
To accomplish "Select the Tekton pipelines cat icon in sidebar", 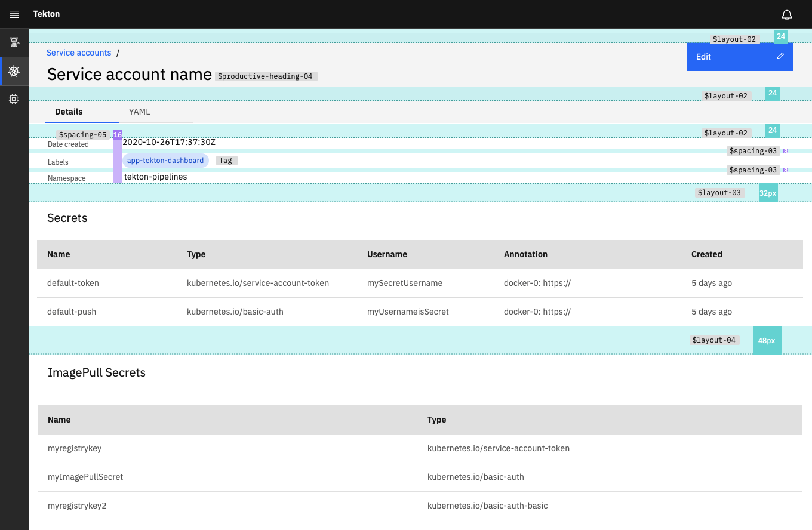I will [14, 42].
